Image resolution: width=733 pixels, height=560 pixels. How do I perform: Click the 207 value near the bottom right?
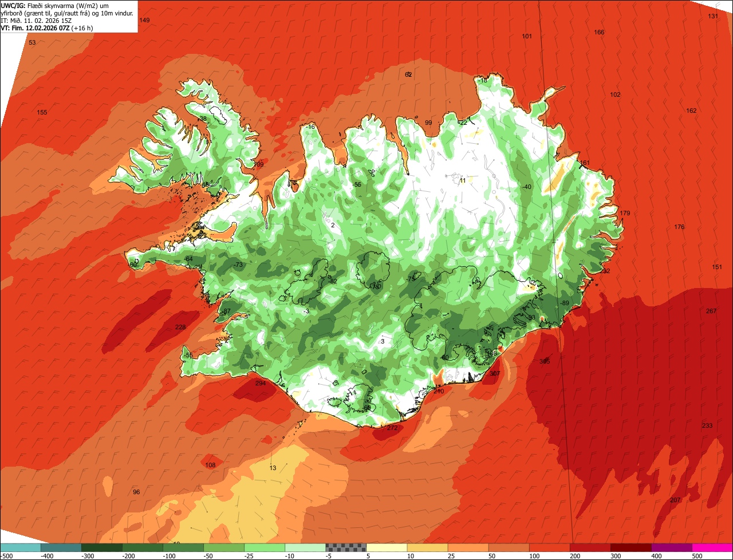point(675,500)
